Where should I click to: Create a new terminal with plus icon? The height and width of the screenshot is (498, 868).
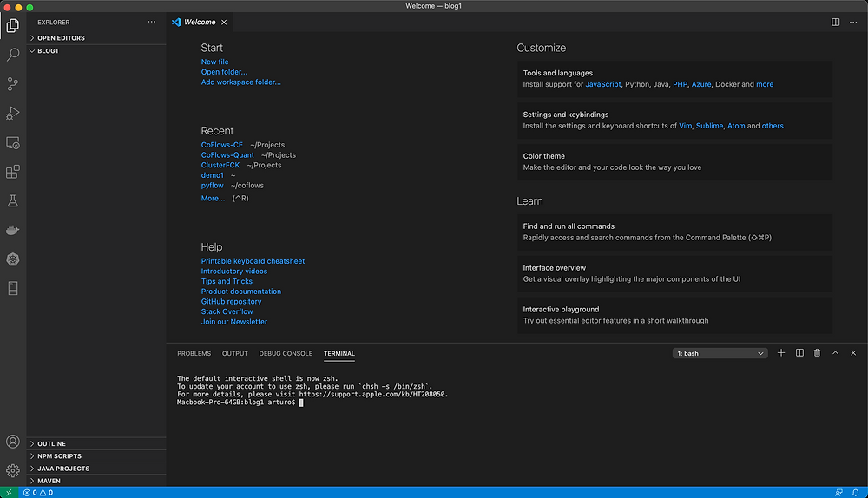[781, 353]
